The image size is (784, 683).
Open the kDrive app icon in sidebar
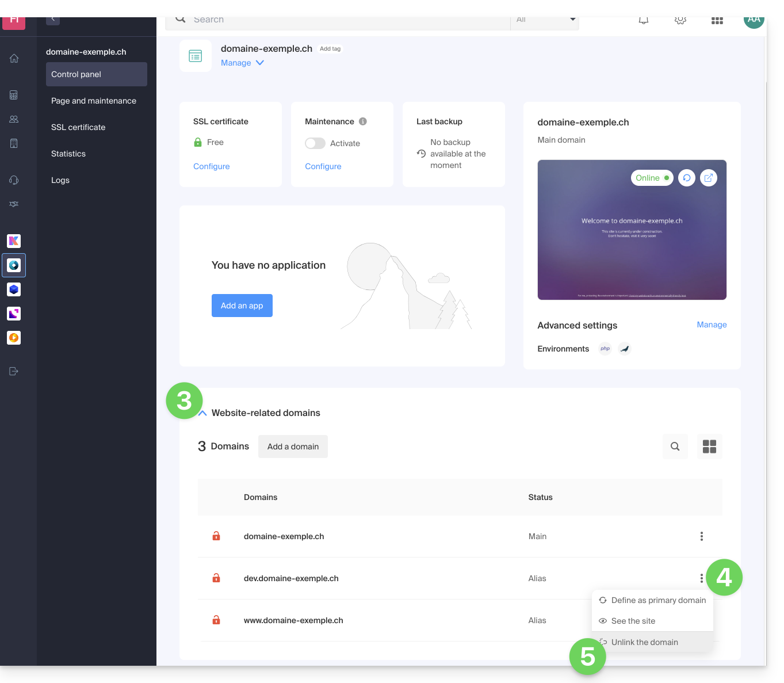pyautogui.click(x=14, y=289)
